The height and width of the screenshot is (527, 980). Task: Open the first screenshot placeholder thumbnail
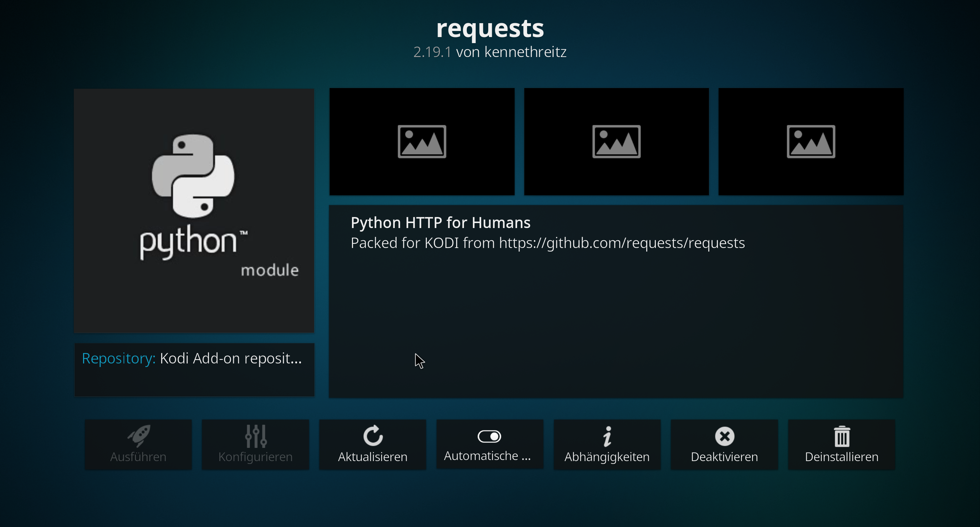pyautogui.click(x=422, y=142)
